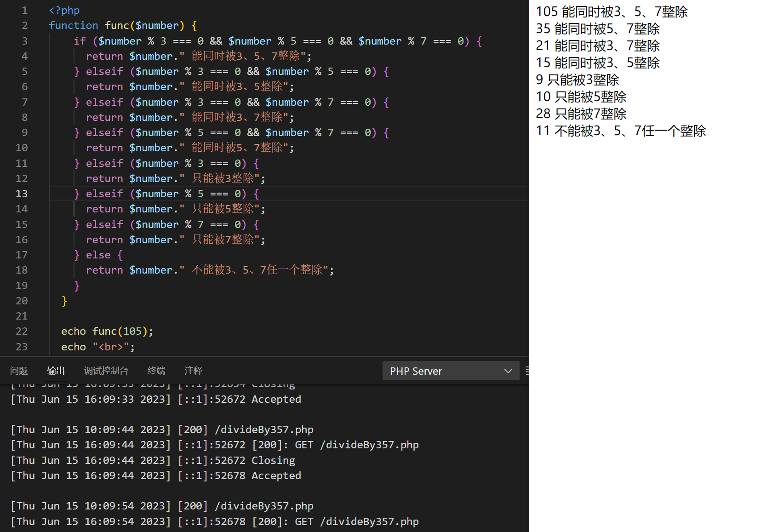Image resolution: width=772 pixels, height=532 pixels.
Task: Click the browser output line 15 能同时被3、5整除
Action: coord(598,63)
